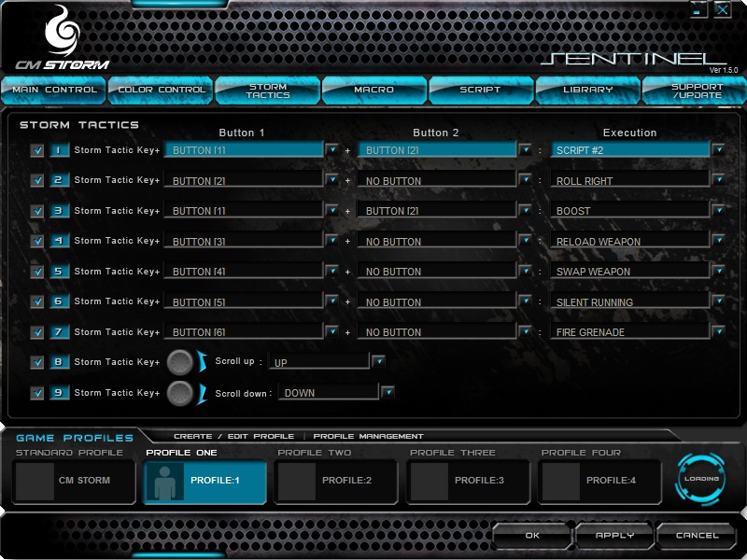Expand FIRE GRENADE execution dropdown arrow
The image size is (747, 560).
pyautogui.click(x=718, y=331)
